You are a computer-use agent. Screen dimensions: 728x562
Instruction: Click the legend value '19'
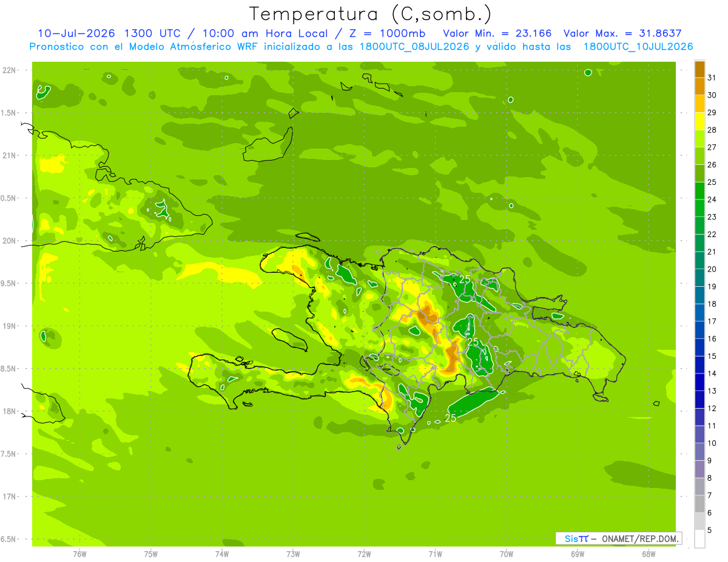(712, 287)
